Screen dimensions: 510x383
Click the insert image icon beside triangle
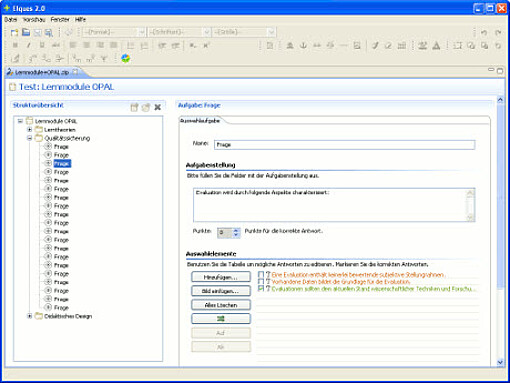tap(423, 45)
